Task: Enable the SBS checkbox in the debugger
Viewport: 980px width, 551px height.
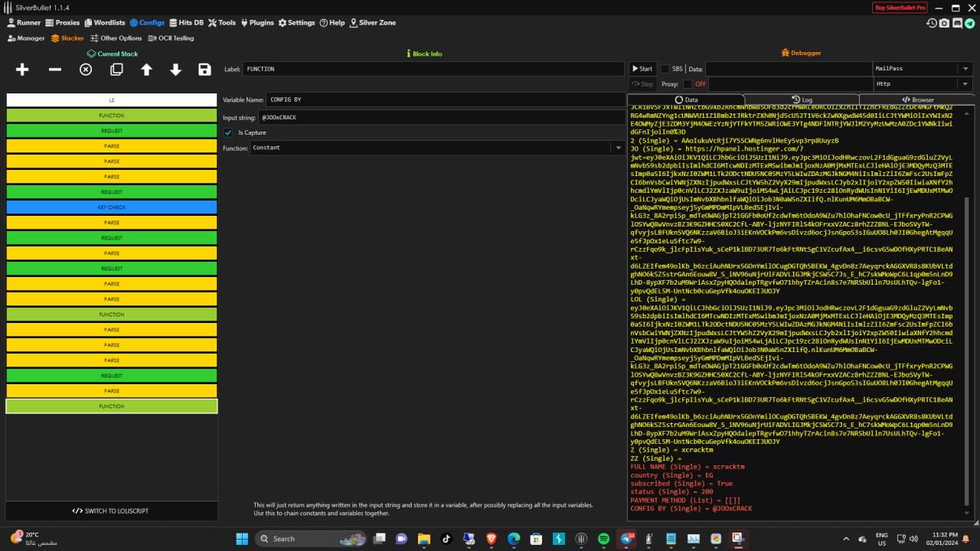Action: click(665, 69)
